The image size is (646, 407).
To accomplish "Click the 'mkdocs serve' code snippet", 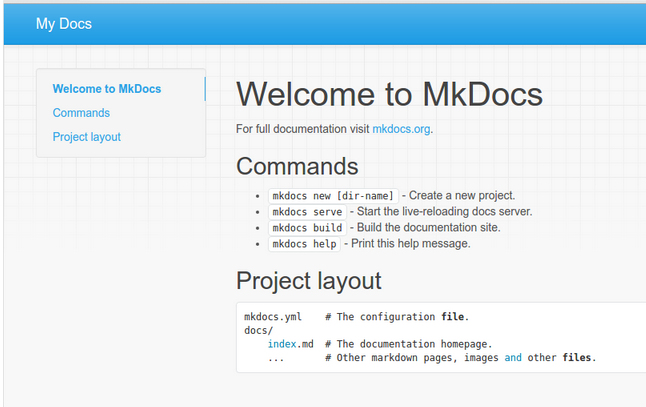I will (307, 212).
